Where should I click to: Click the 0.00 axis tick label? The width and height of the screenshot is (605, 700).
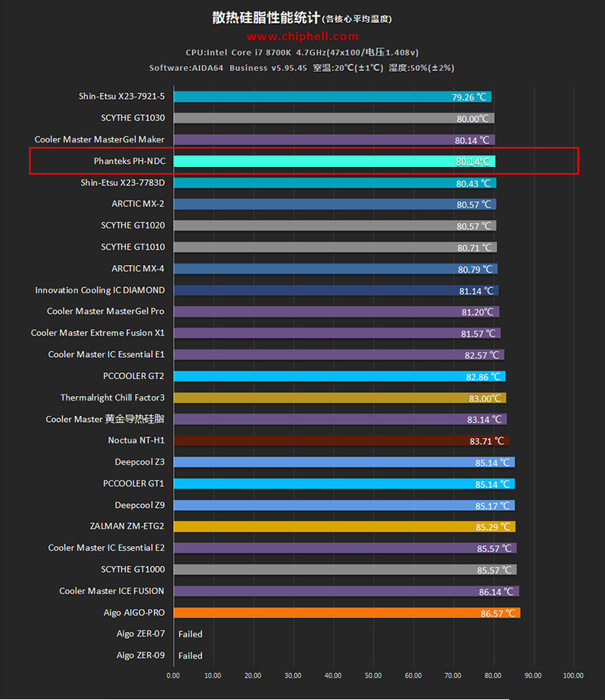(173, 675)
